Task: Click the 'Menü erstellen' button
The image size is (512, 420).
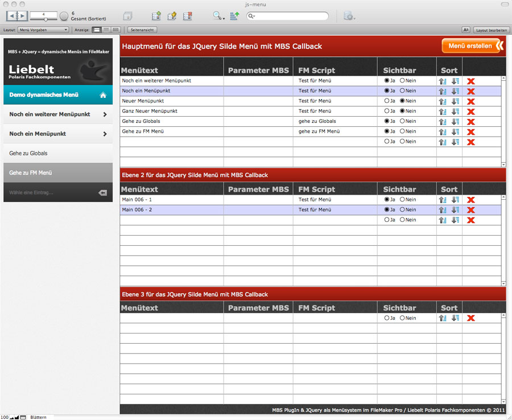Action: tap(472, 46)
